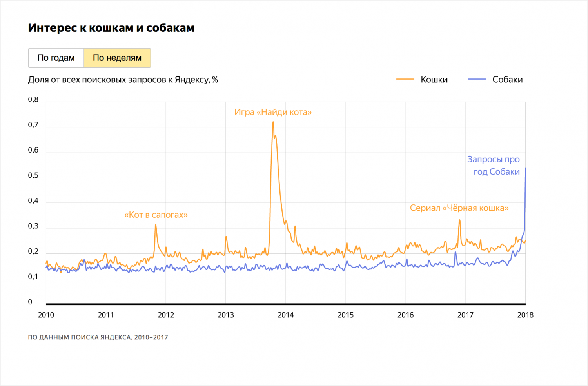Image resolution: width=588 pixels, height=386 pixels.
Task: Select the «По неделям» tab
Action: [x=117, y=58]
